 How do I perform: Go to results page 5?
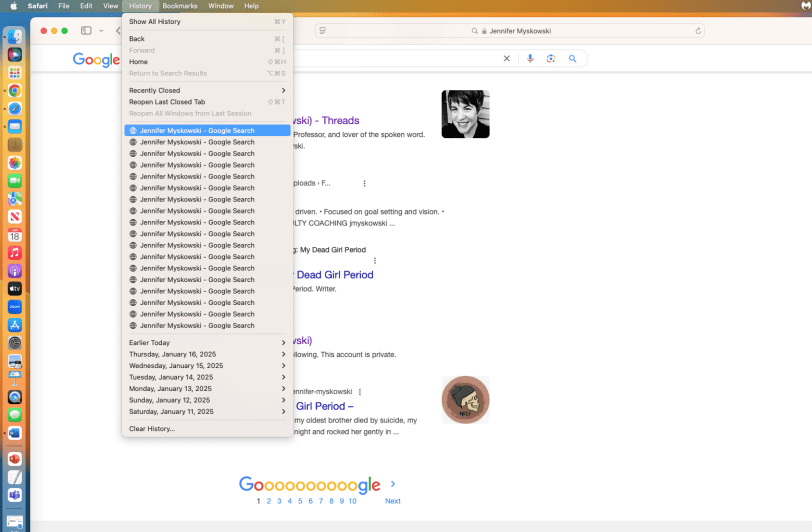click(300, 501)
